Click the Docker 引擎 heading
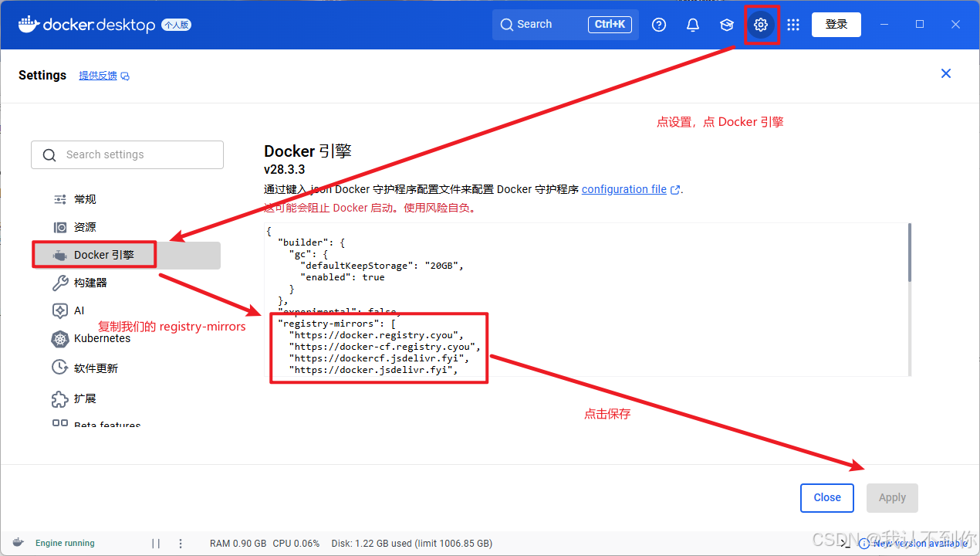Viewport: 980px width, 556px height. [308, 151]
